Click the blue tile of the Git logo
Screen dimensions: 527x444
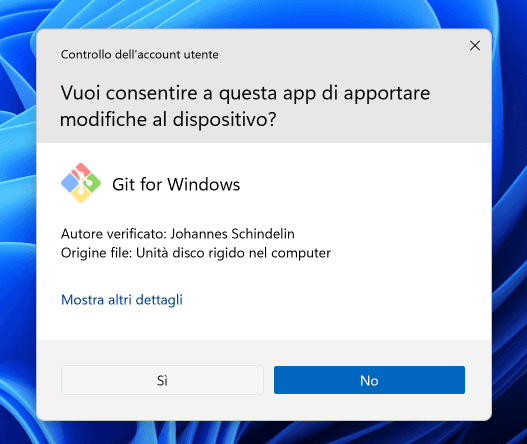point(69,184)
